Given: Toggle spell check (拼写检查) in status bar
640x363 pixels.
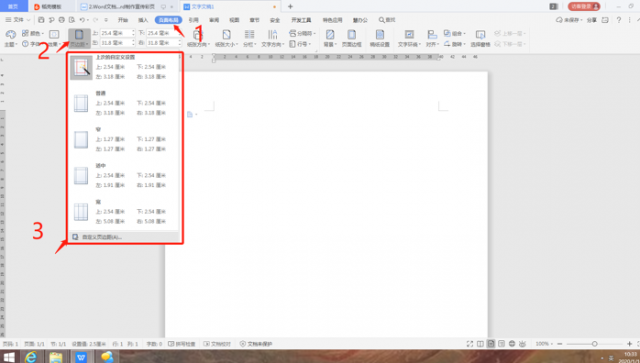Looking at the screenshot, I should tap(182, 344).
